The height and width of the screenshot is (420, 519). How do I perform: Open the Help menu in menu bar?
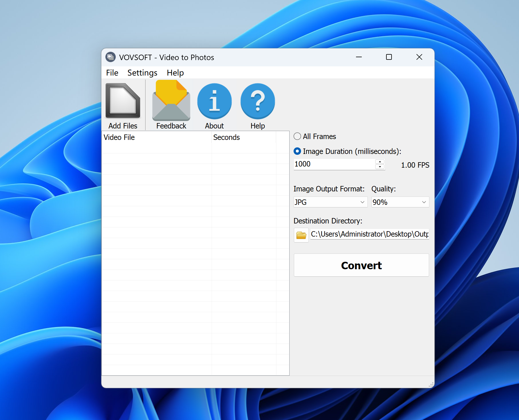click(175, 73)
